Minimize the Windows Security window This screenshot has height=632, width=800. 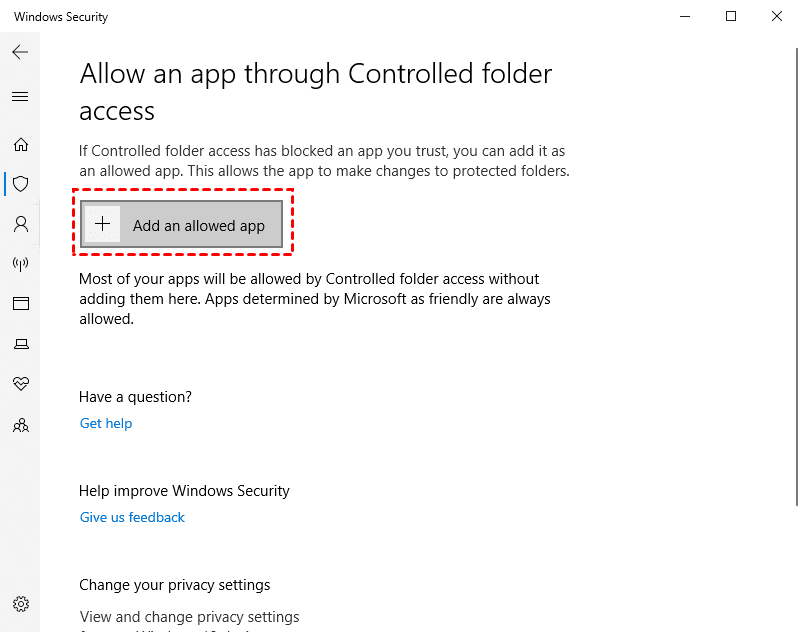pos(684,16)
